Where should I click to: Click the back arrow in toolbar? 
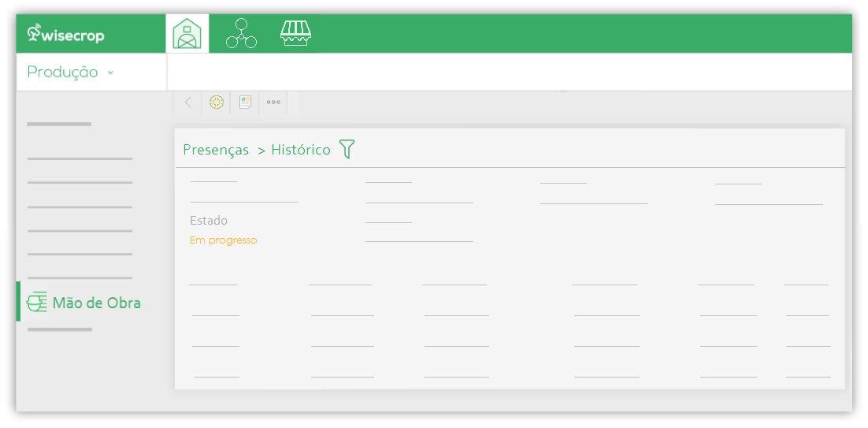coord(187,102)
